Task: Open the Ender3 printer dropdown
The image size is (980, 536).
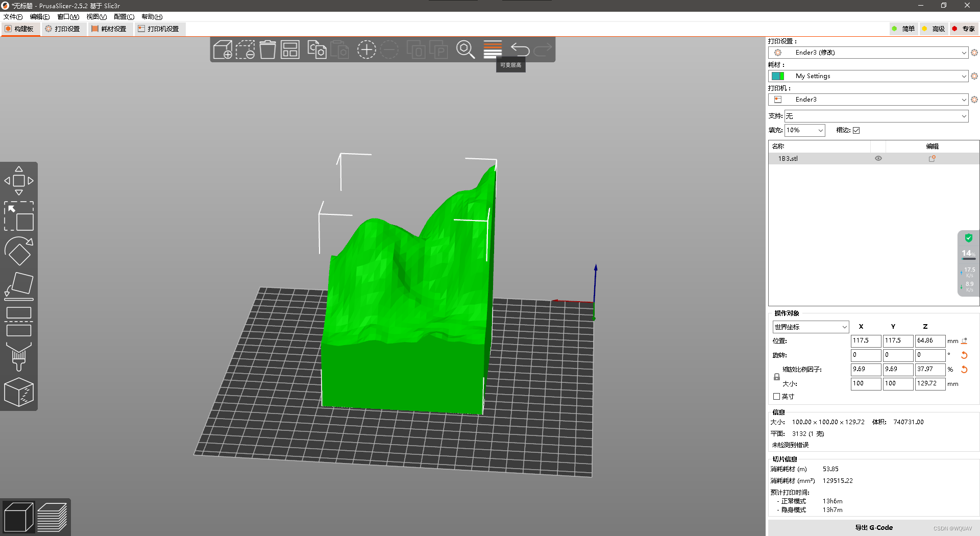Action: coord(868,100)
